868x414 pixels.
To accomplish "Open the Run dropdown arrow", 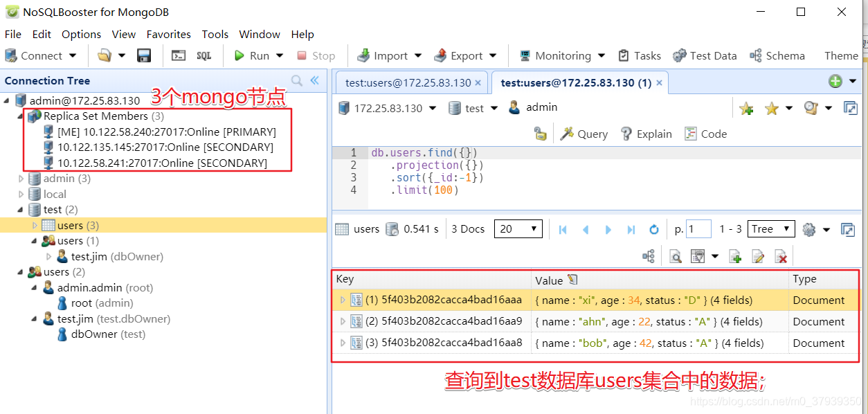I will 280,55.
